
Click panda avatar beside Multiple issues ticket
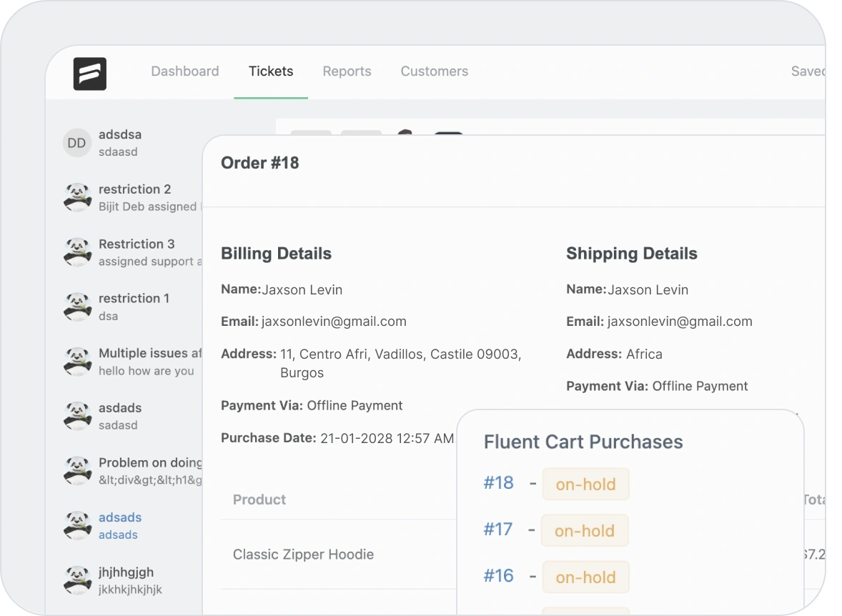[77, 362]
